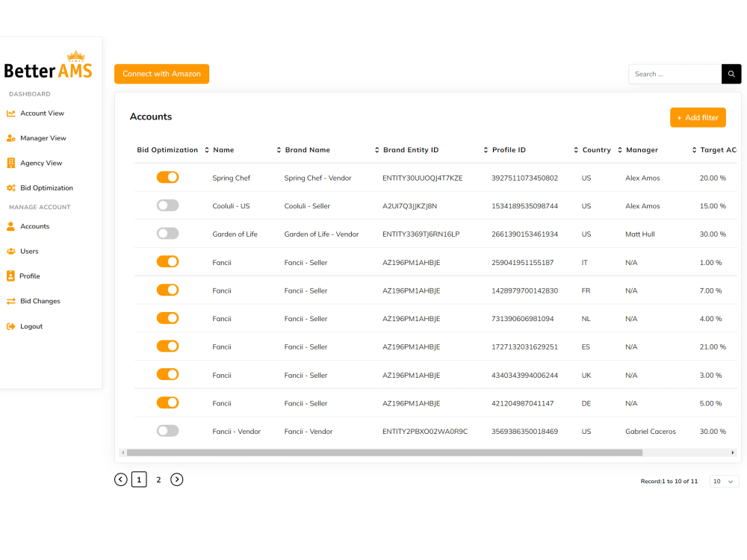Focus the Search input field

675,74
